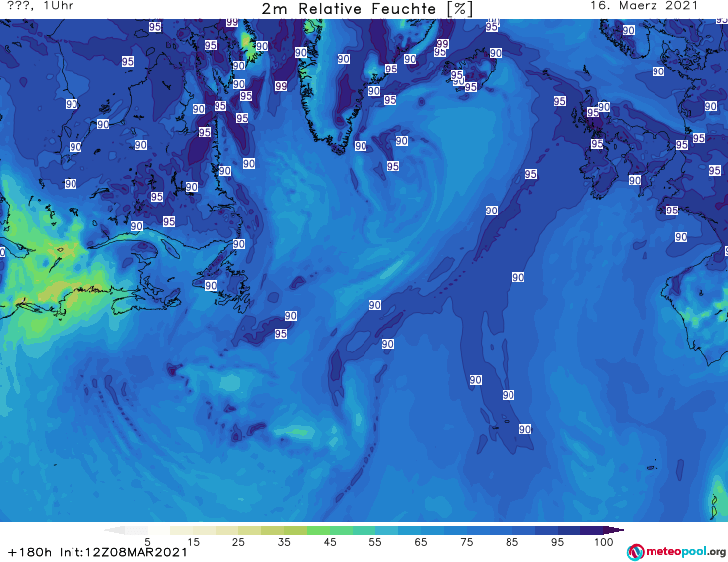Click the legend value 5
The image size is (728, 562).
click(x=147, y=542)
